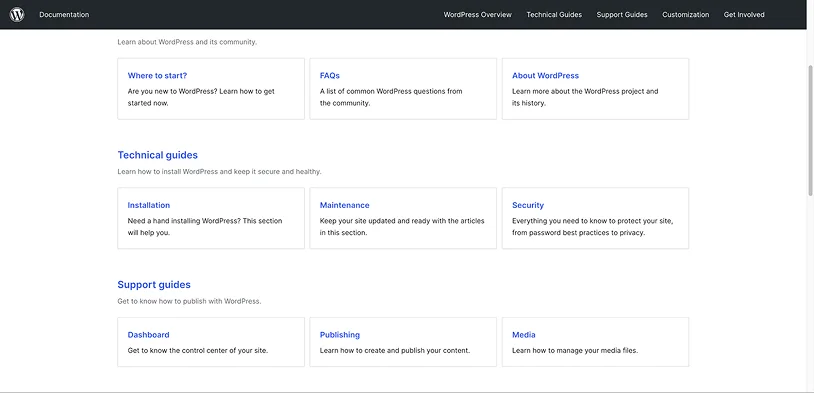Open the Publishing card link

point(340,335)
